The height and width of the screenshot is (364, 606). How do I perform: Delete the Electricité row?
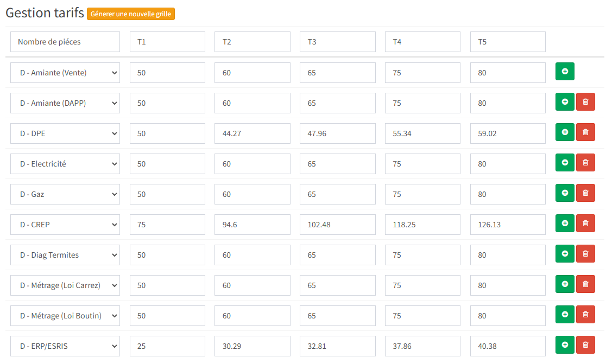[x=585, y=163]
